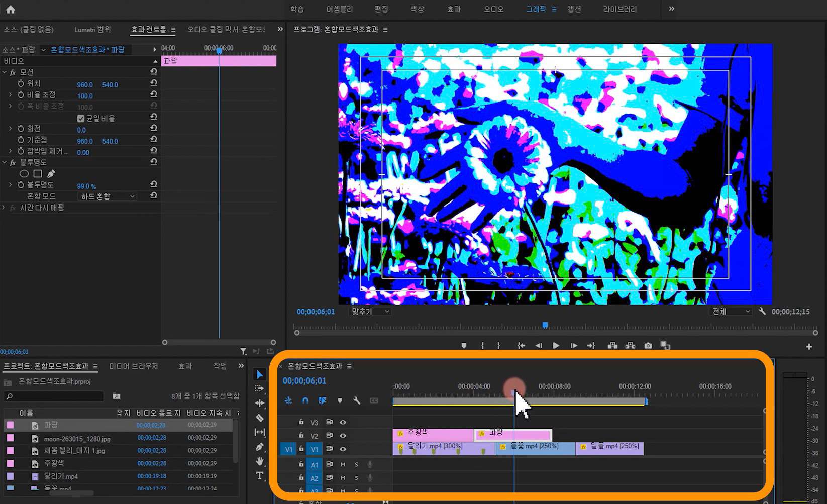Click the timeline captions CC icon

(x=374, y=400)
